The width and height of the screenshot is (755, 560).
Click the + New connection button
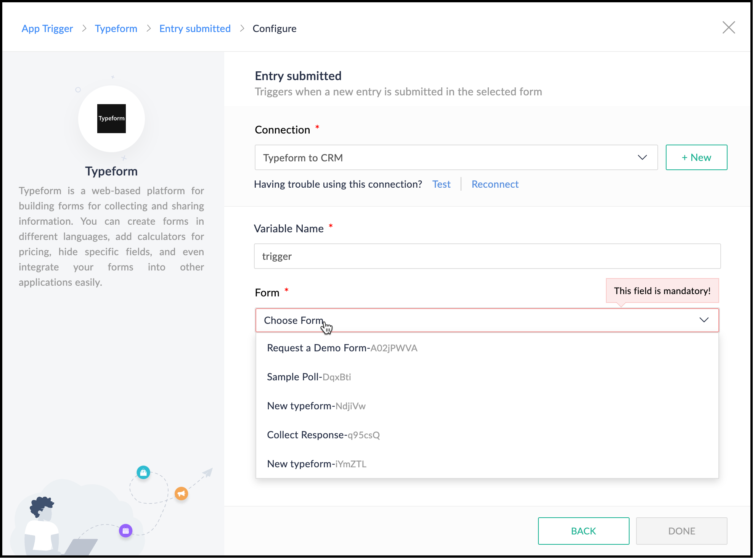(696, 158)
